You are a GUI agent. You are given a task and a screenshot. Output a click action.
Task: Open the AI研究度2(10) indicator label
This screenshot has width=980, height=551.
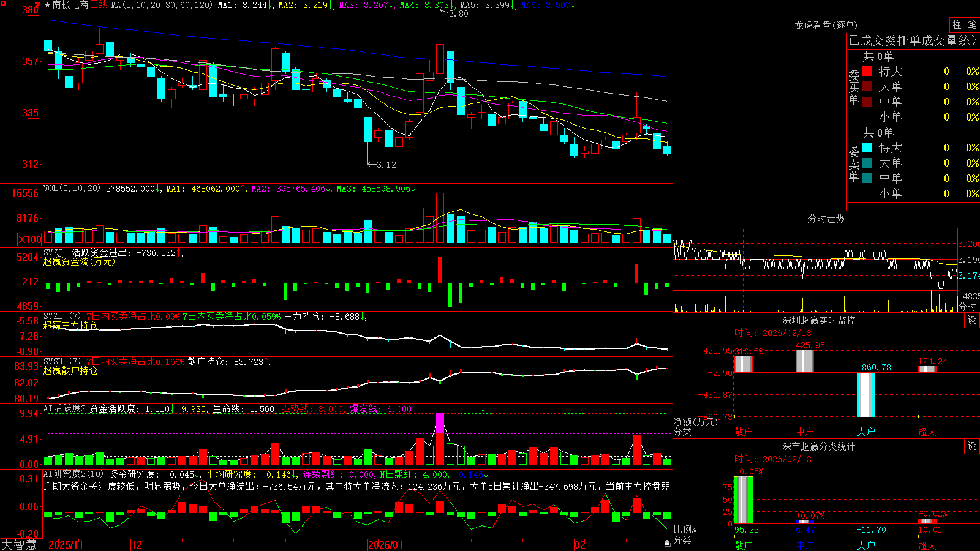[73, 474]
